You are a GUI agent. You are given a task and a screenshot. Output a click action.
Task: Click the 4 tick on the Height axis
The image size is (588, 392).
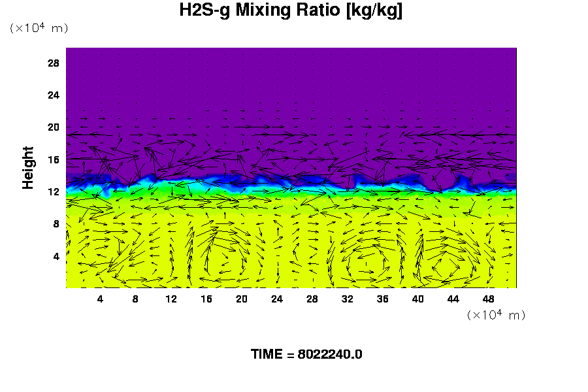point(57,255)
